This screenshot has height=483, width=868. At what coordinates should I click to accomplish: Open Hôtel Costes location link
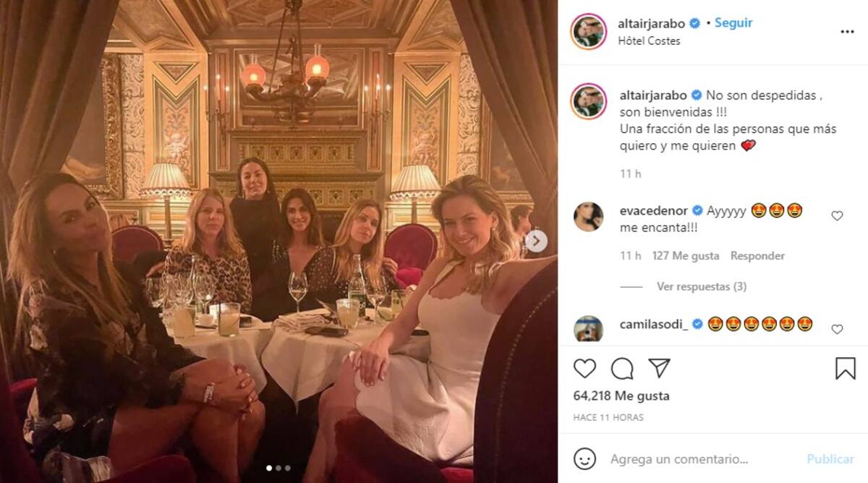(650, 41)
